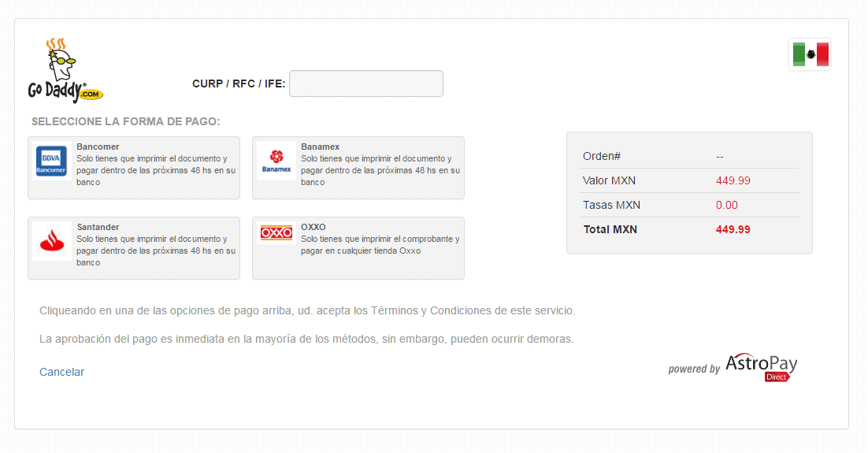Click the 'SELECCIONE LA FORMA DE PAGO:' heading
Viewport: 868px width, 453px height.
(x=126, y=122)
